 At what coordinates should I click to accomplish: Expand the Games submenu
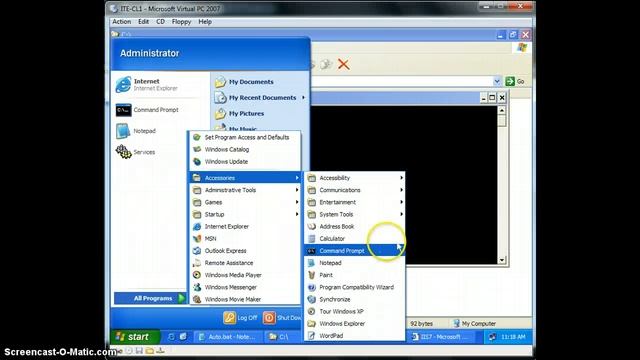click(x=245, y=202)
